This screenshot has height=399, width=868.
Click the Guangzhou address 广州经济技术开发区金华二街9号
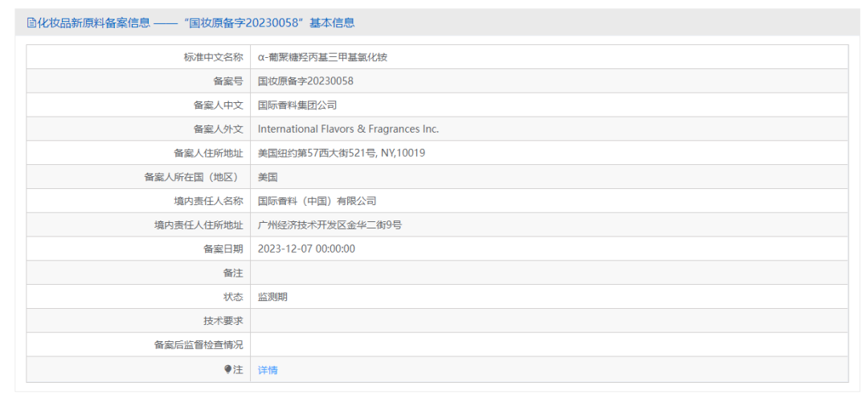(x=330, y=225)
